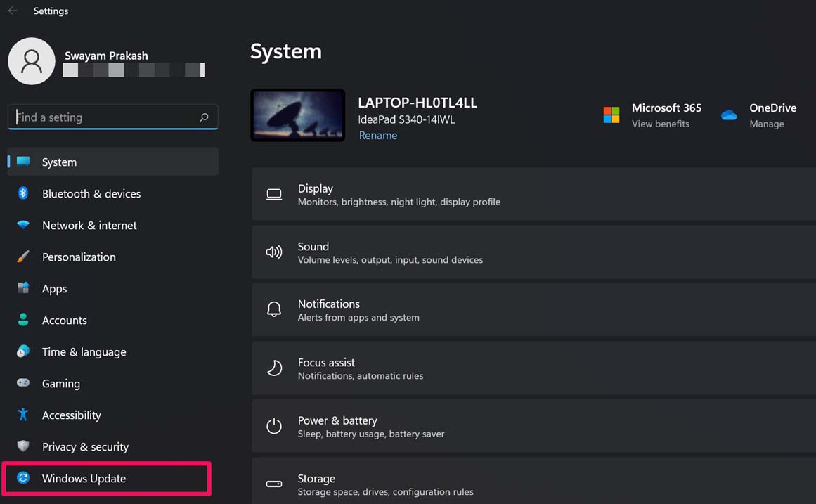
Task: Open Windows Update settings
Action: (84, 478)
